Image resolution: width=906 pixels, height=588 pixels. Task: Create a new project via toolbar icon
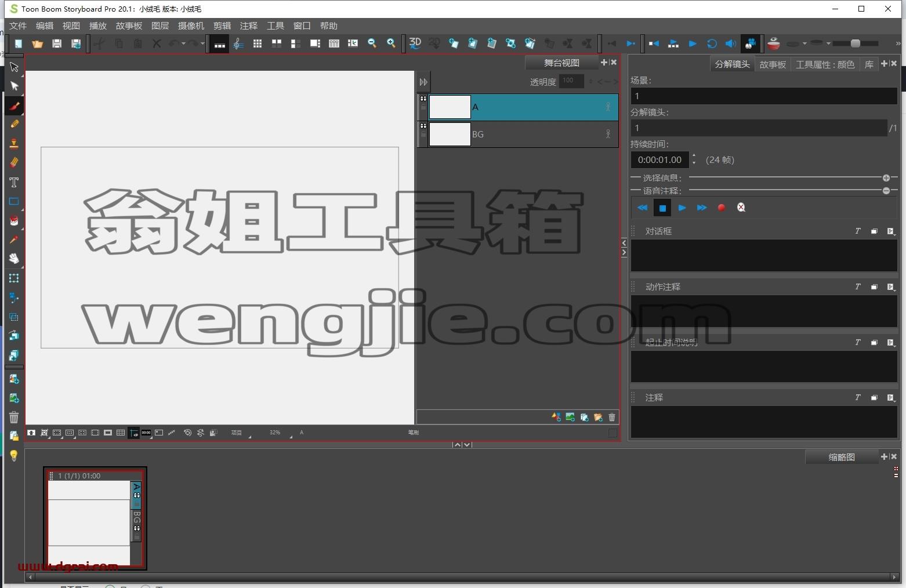[x=19, y=43]
